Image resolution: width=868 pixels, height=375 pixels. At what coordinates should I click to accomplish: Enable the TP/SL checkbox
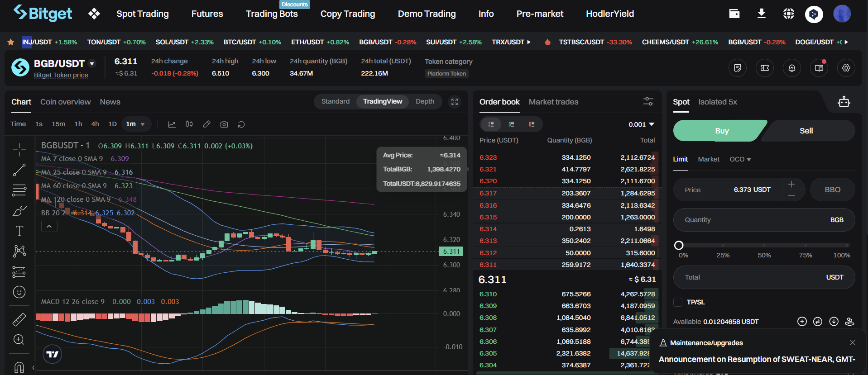tap(678, 302)
